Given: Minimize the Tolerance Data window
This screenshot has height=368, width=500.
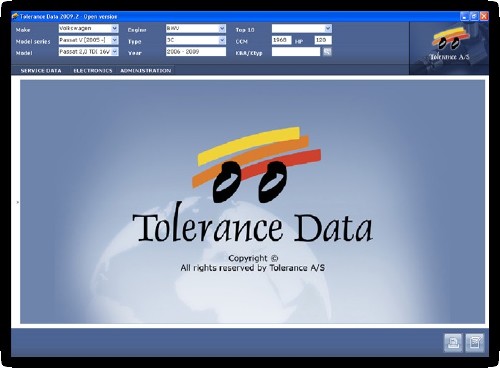Looking at the screenshot, I should click(x=465, y=16).
